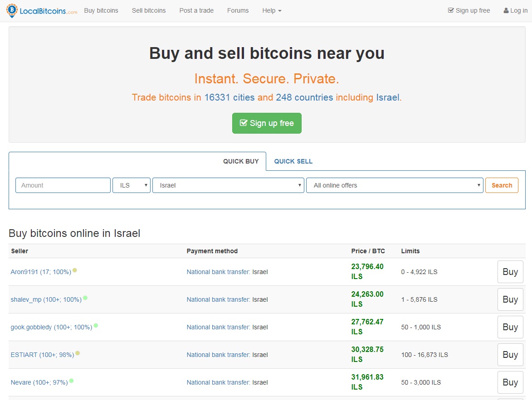
Task: Click National bank transfer in Aron9191's row
Action: tap(218, 272)
